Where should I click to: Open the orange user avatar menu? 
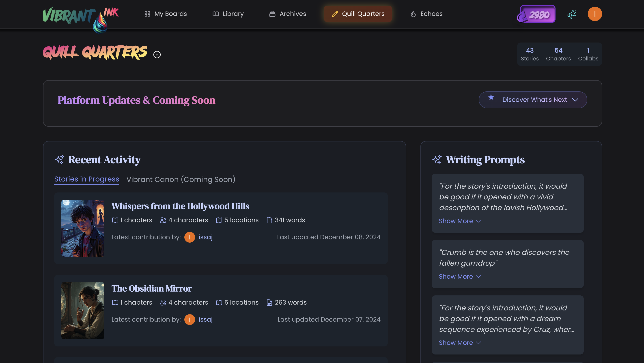pos(594,14)
